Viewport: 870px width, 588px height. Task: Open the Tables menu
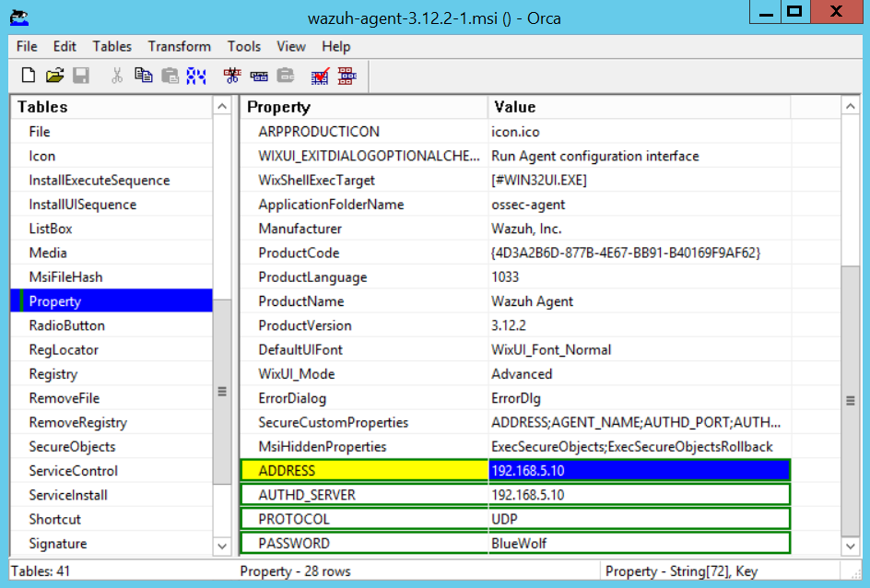tap(112, 47)
